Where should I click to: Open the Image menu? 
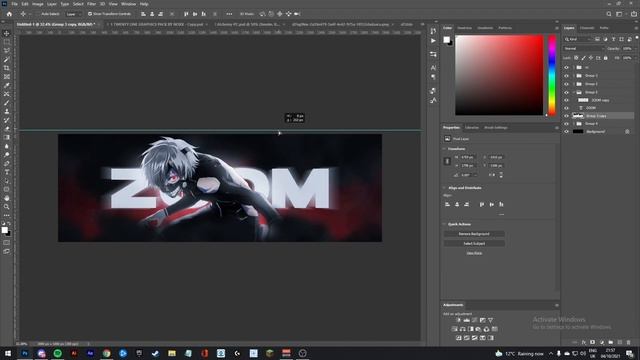[38, 4]
